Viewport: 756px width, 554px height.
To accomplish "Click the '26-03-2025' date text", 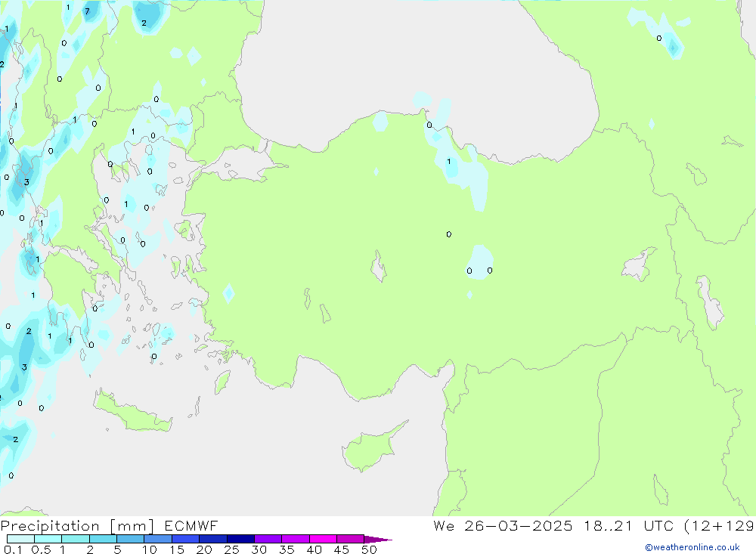I will pos(519,525).
